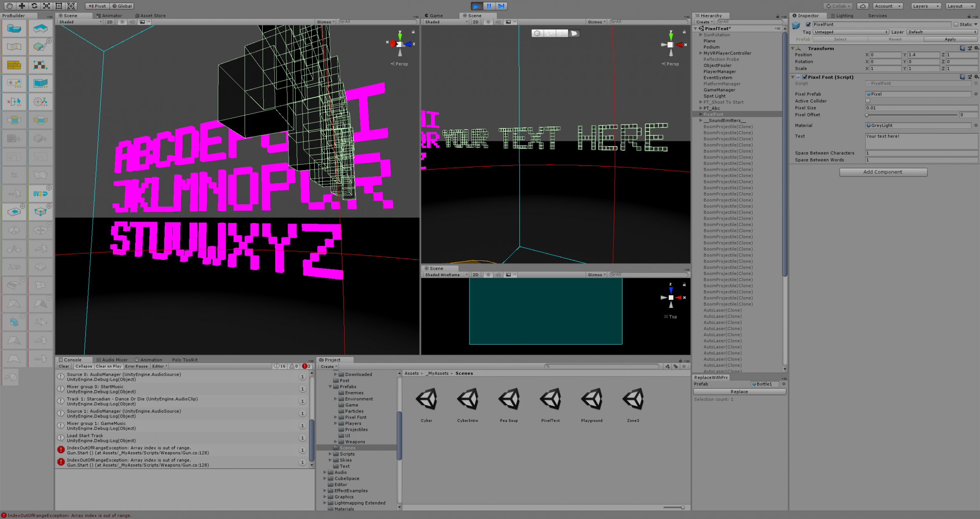Expand MyVRPlayerController in Hierarchy
This screenshot has height=519, width=980.
tap(701, 53)
